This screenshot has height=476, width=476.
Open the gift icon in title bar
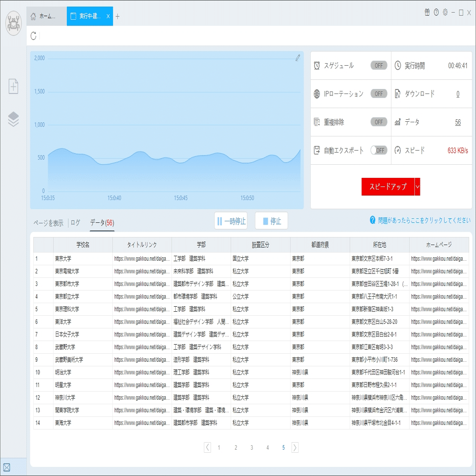pyautogui.click(x=427, y=13)
